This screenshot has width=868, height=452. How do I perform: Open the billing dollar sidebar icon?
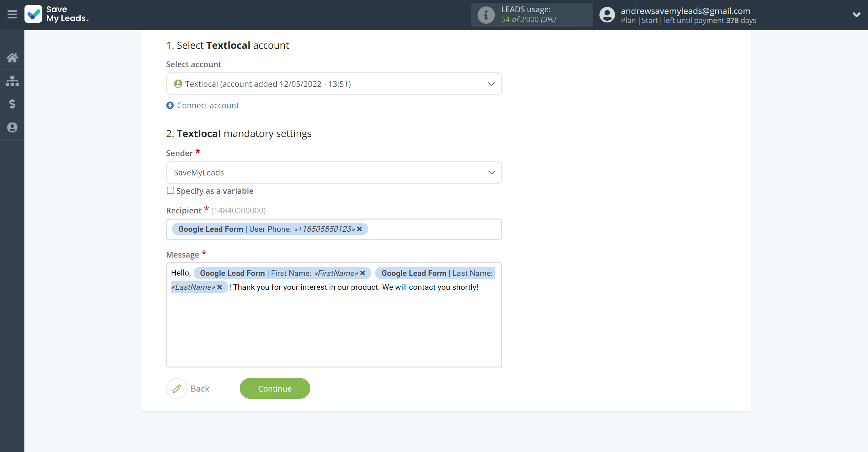click(12, 104)
